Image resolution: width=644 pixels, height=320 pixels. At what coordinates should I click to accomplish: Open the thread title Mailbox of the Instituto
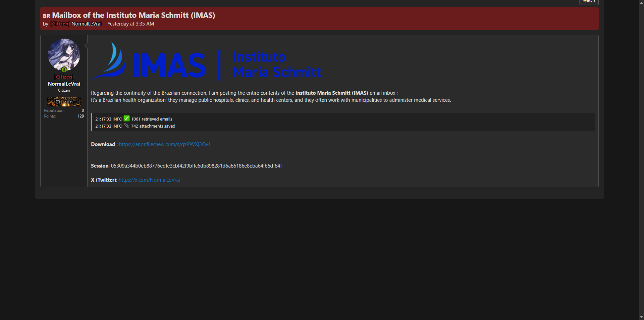coord(133,15)
